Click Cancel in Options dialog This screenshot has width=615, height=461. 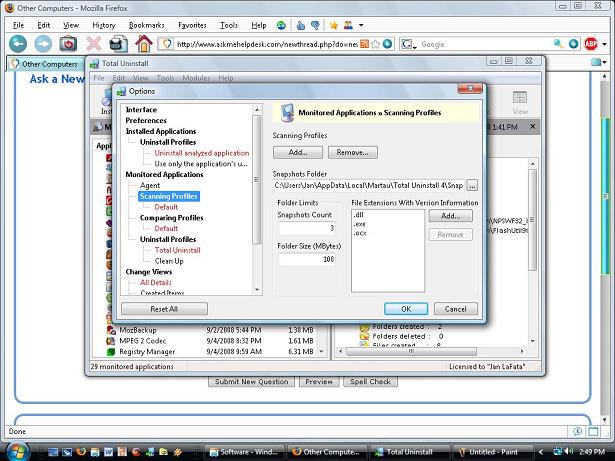(455, 309)
